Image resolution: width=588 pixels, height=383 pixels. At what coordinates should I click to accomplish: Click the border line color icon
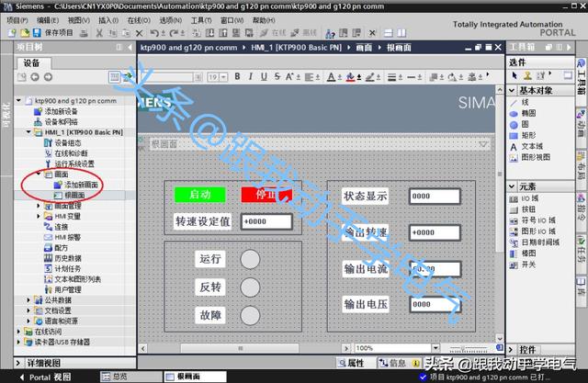point(369,77)
